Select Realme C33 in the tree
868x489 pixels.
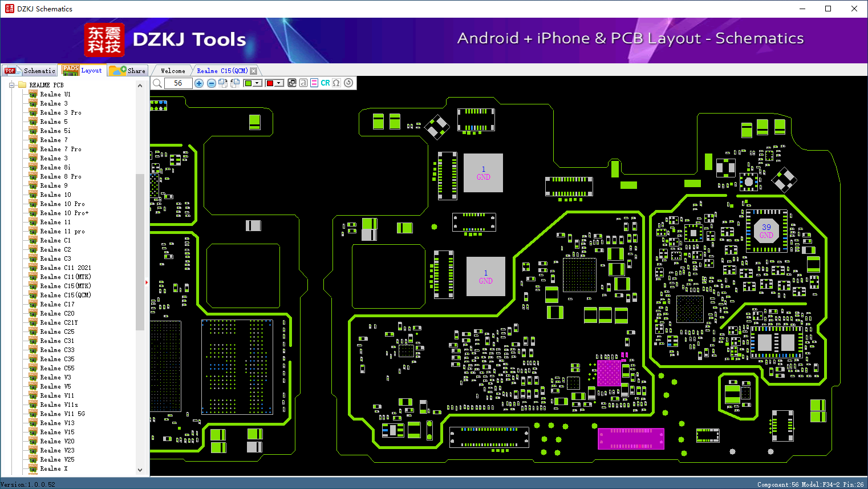tap(57, 350)
